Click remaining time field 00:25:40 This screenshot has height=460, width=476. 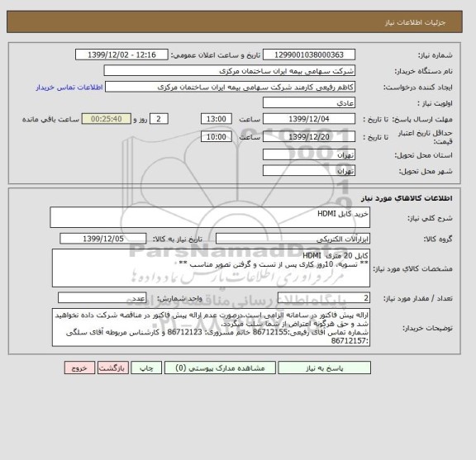coord(107,119)
